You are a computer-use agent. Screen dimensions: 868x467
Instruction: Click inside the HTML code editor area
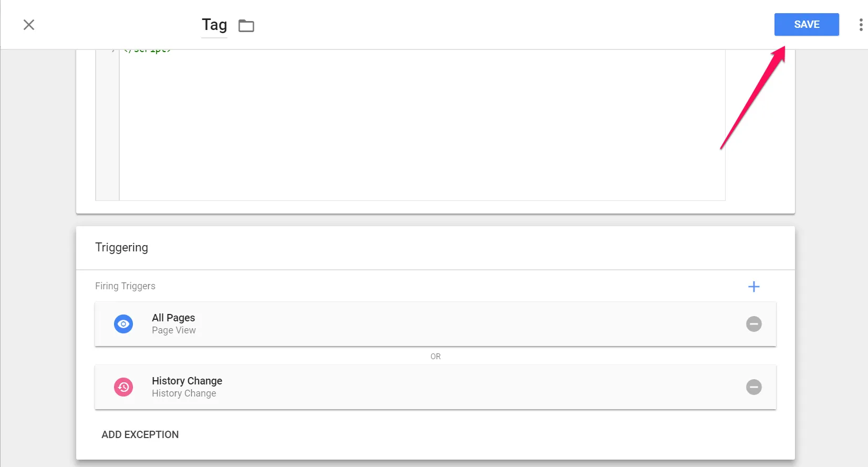(420, 126)
